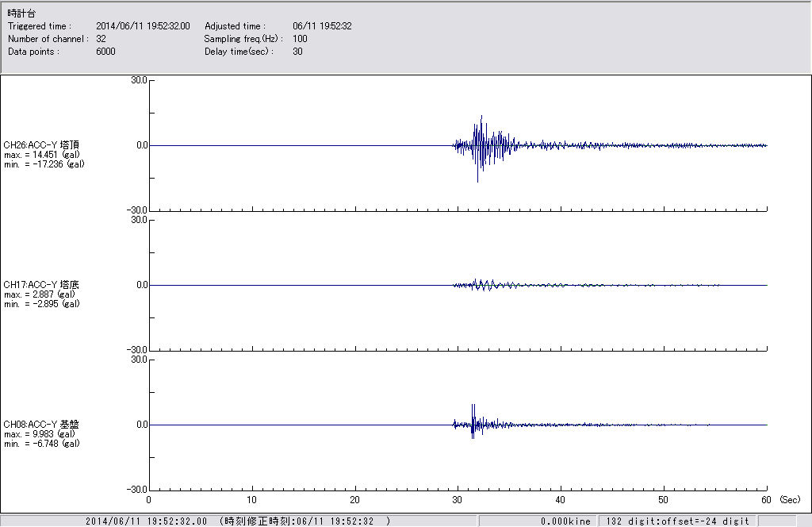Click the CH17:ACC-Y 塔底 channel label
This screenshot has width=812, height=527.
(x=41, y=284)
